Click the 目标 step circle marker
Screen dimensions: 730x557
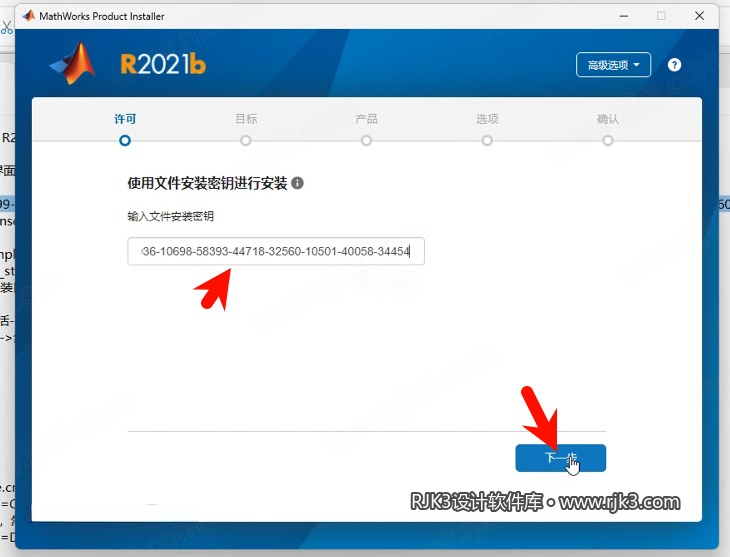pos(246,140)
